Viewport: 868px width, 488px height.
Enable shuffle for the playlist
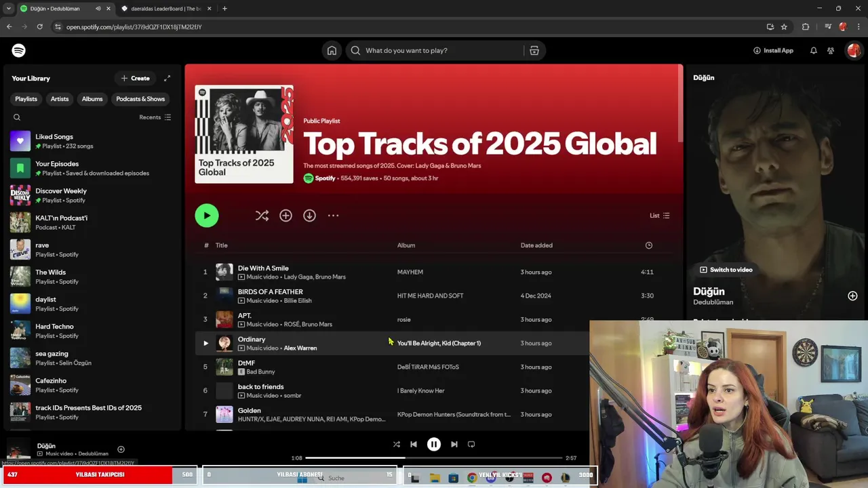click(x=262, y=216)
